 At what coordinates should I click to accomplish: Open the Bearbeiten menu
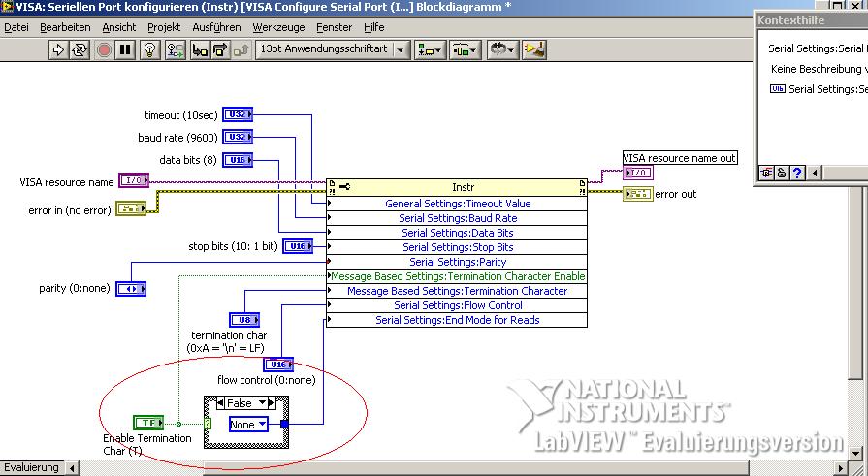(65, 27)
